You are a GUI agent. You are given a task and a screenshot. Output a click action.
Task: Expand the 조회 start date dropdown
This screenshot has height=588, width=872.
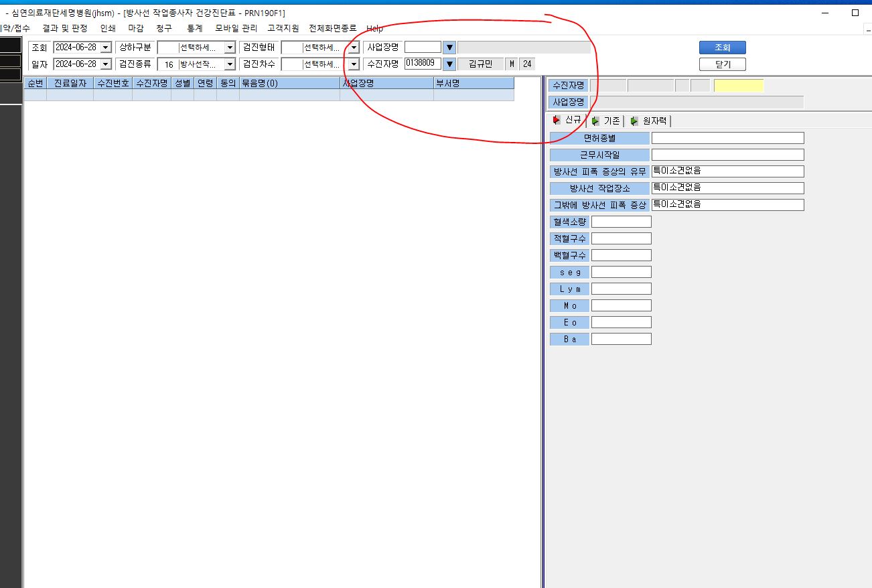click(x=106, y=48)
